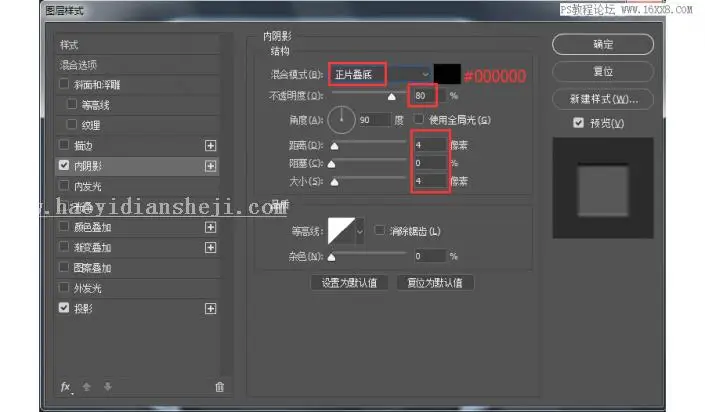Viewport: 705px width, 412px height.
Task: Select the 外发光 row label
Action: (88, 288)
